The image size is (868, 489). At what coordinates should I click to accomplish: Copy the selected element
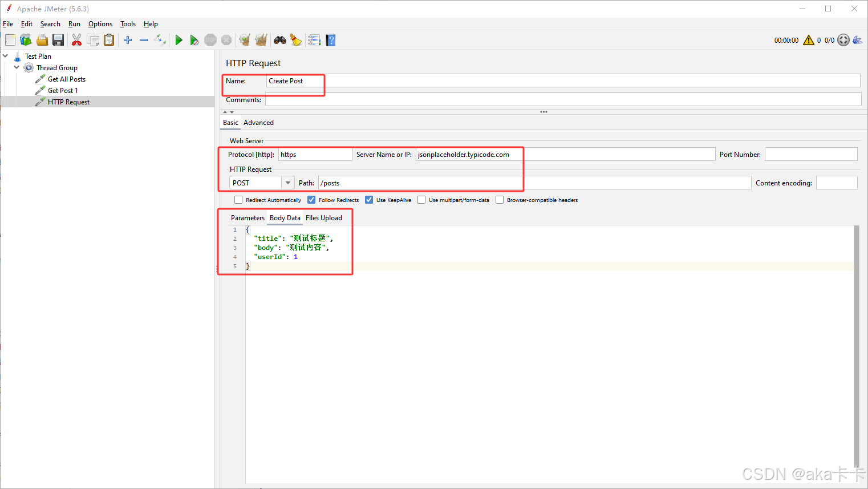(x=93, y=40)
